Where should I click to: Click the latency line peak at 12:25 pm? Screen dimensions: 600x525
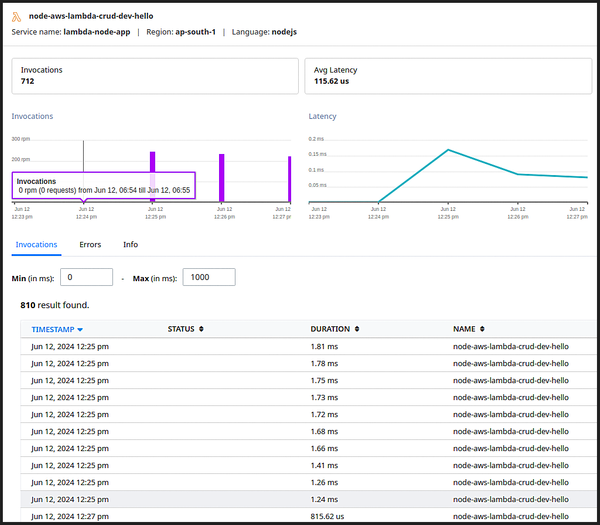(x=448, y=150)
